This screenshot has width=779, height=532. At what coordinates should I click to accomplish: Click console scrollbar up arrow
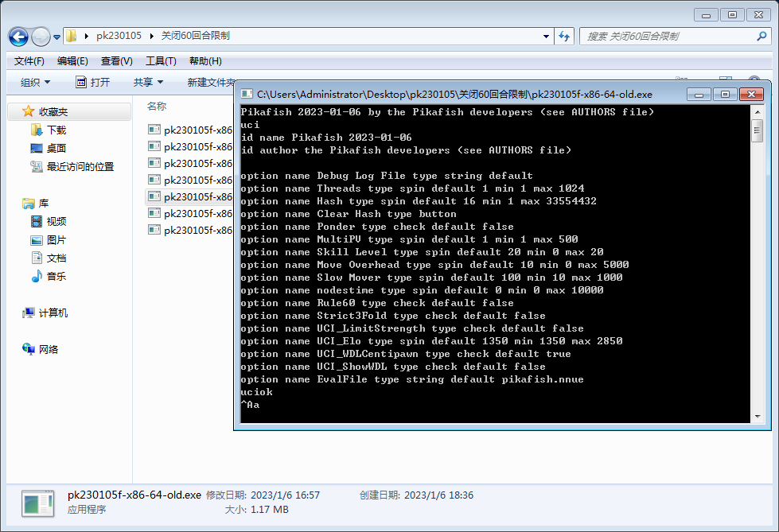pyautogui.click(x=758, y=112)
